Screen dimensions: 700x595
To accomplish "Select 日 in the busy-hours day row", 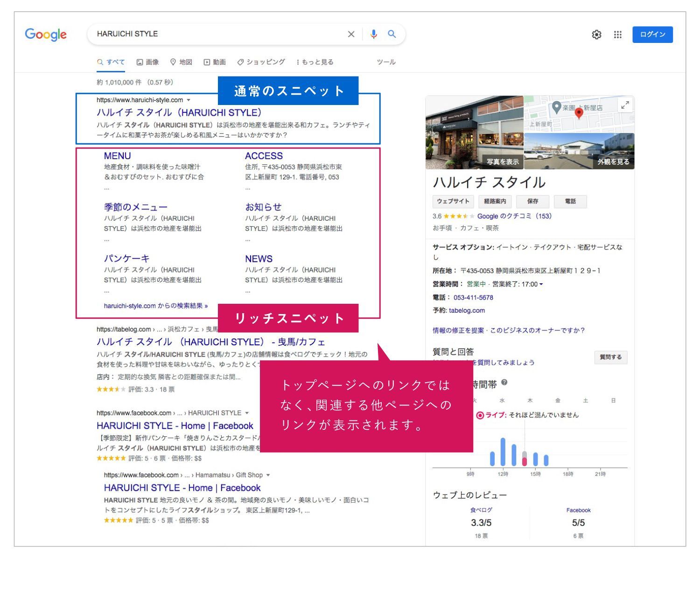I will click(613, 400).
